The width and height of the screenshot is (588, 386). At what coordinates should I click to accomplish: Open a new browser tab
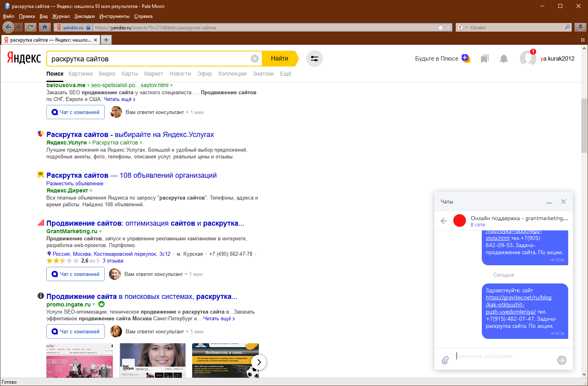pyautogui.click(x=106, y=40)
